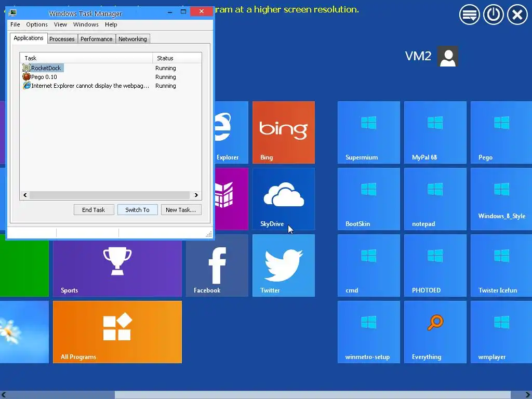Image resolution: width=532 pixels, height=399 pixels.
Task: Open the All Programs tile
Action: click(x=117, y=332)
